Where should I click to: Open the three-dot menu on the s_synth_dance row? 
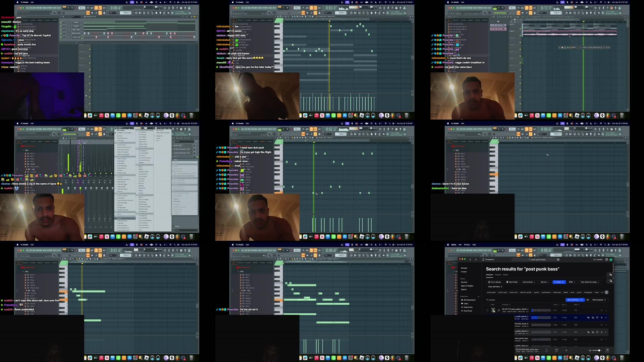[x=606, y=318]
